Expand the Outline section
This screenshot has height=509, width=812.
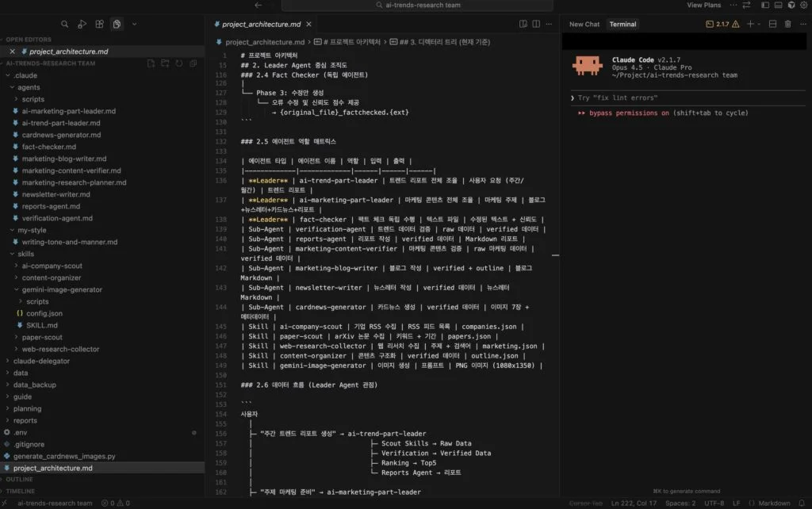pyautogui.click(x=19, y=480)
